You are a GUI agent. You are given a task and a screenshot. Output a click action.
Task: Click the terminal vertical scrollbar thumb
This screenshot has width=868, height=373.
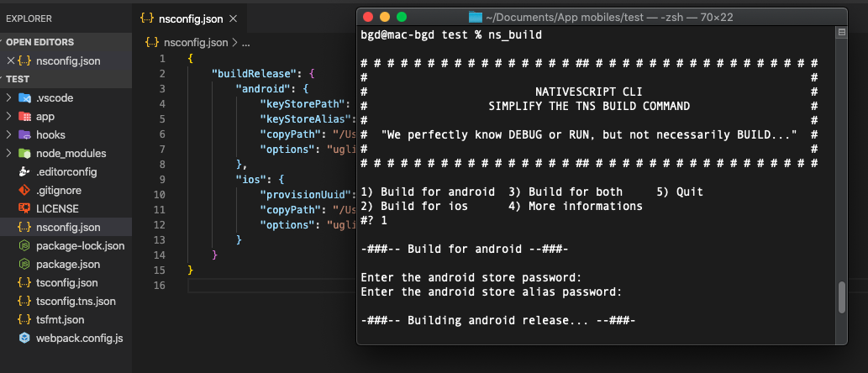pyautogui.click(x=841, y=297)
